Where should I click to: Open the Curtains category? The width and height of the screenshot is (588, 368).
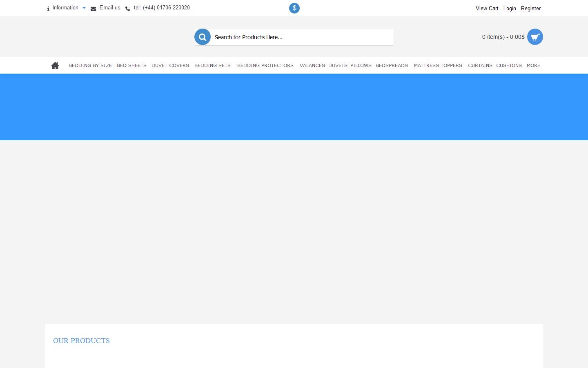480,65
